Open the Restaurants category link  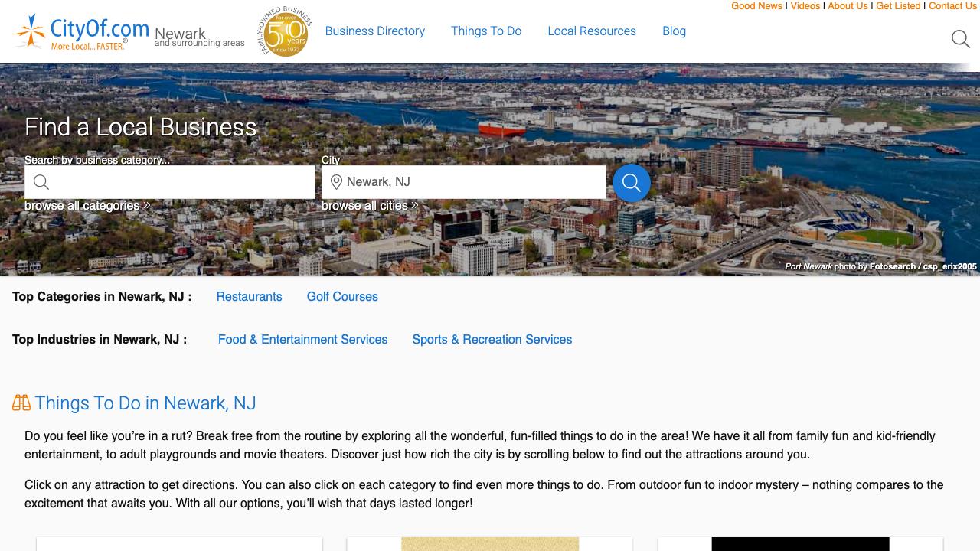pos(249,297)
